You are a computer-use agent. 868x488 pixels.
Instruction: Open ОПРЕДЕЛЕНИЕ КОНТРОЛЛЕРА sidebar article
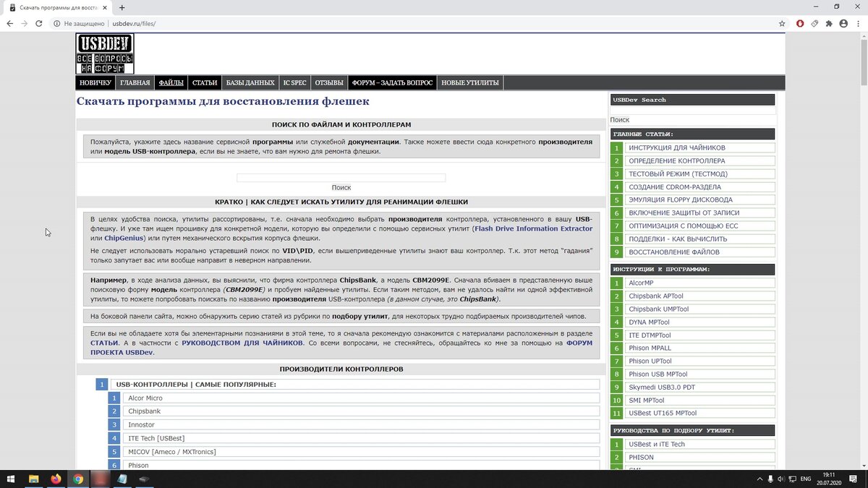[x=699, y=160]
